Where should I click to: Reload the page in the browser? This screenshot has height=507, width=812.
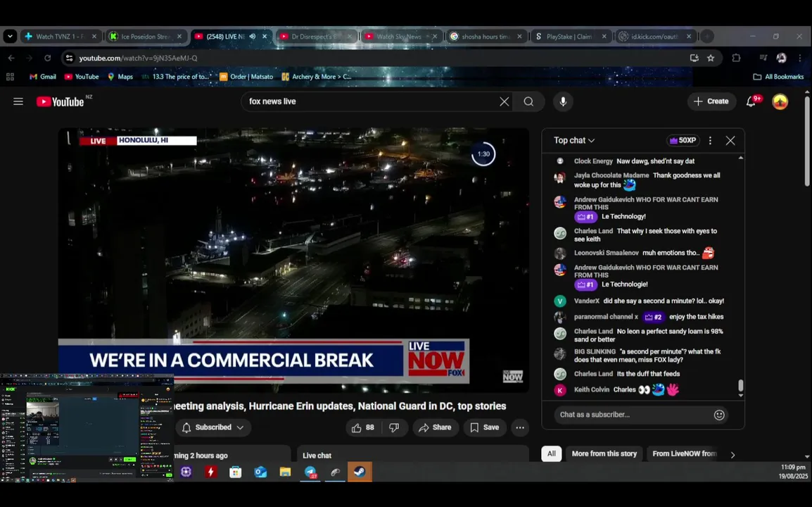(47, 58)
